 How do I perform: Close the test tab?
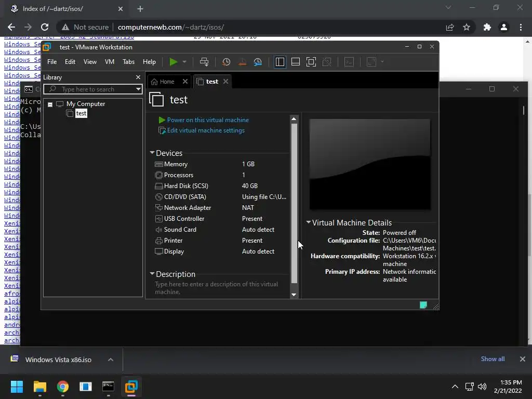point(225,82)
